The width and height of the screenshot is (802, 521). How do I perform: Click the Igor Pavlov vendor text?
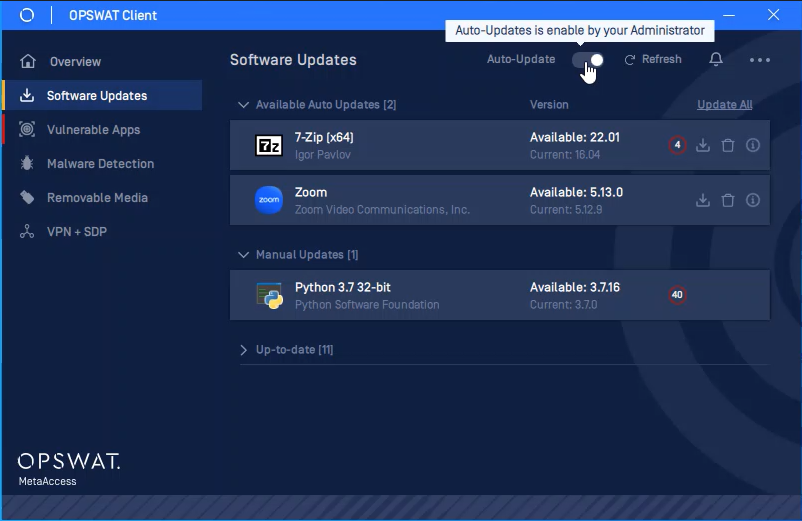click(323, 155)
